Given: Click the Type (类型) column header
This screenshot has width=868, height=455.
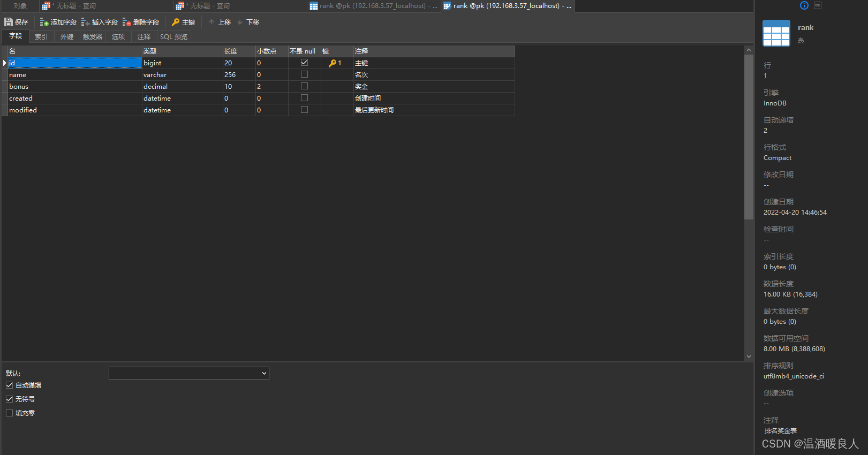Looking at the screenshot, I should [183, 51].
